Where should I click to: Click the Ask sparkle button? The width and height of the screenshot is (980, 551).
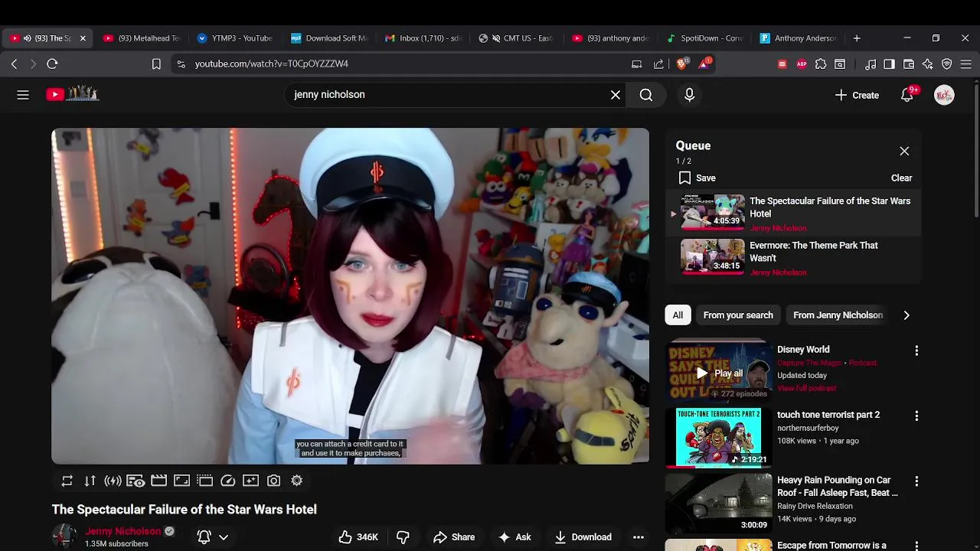pyautogui.click(x=514, y=537)
